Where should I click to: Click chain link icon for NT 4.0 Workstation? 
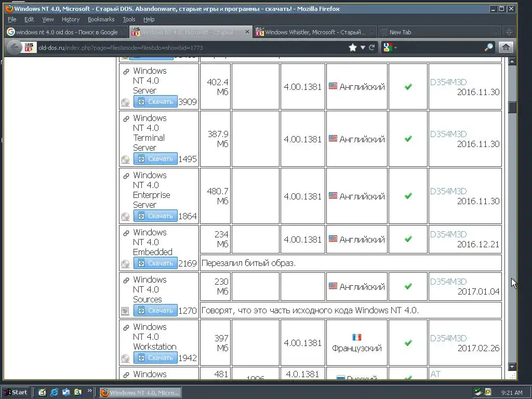click(126, 328)
